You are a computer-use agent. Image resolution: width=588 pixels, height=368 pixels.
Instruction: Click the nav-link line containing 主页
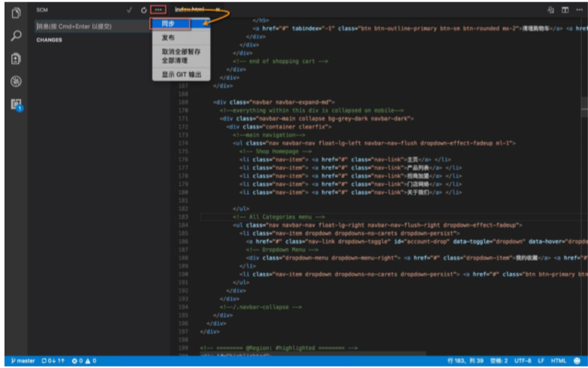345,160
